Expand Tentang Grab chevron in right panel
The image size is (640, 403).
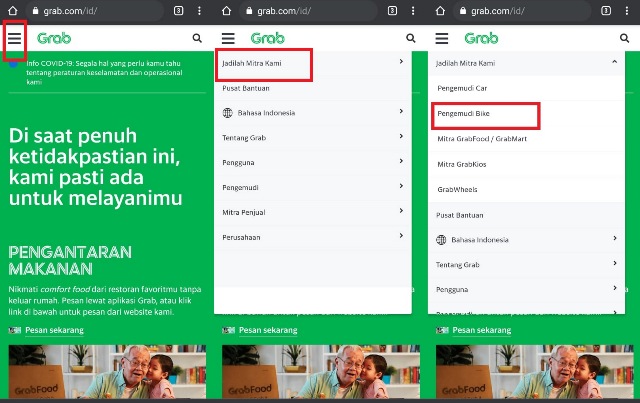[615, 263]
